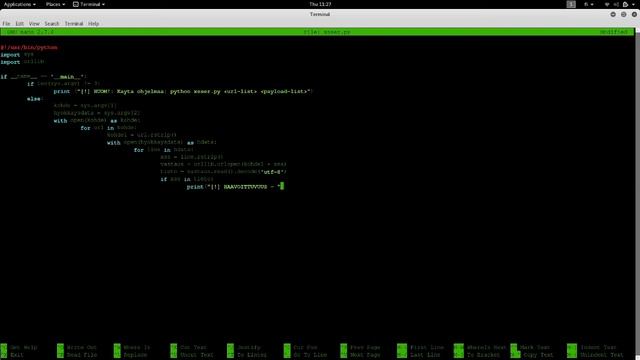
Task: Click the Read File shortcut
Action: [x=77, y=355]
